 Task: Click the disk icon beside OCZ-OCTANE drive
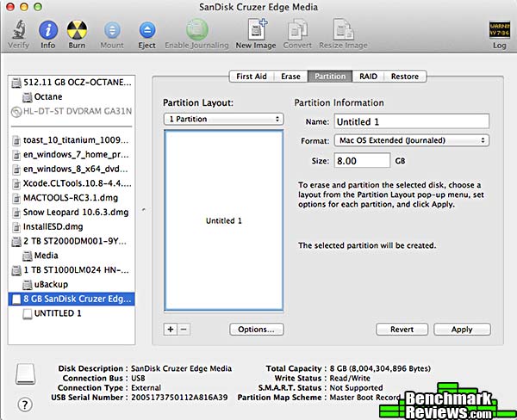(x=16, y=83)
